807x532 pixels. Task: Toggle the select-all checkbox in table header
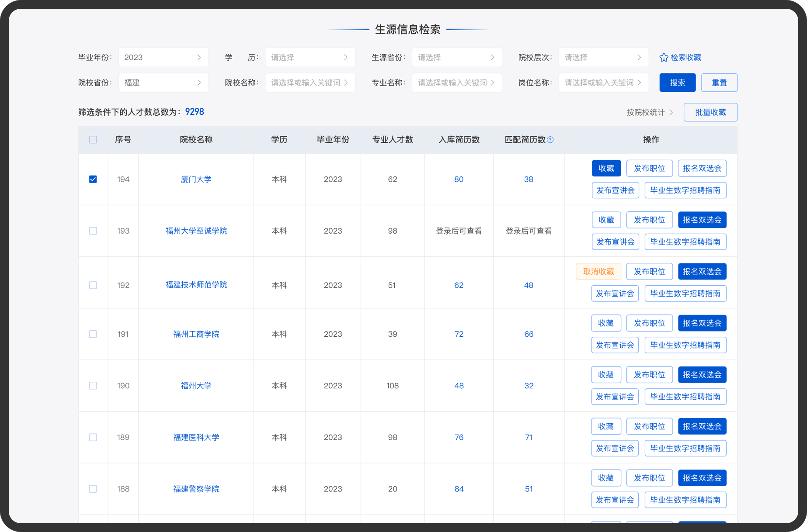pyautogui.click(x=93, y=140)
